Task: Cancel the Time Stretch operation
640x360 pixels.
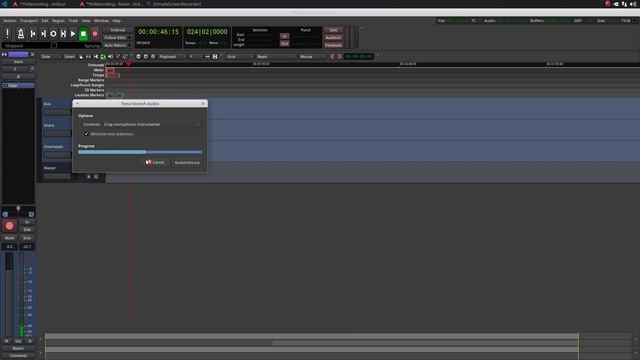Action: (x=155, y=162)
